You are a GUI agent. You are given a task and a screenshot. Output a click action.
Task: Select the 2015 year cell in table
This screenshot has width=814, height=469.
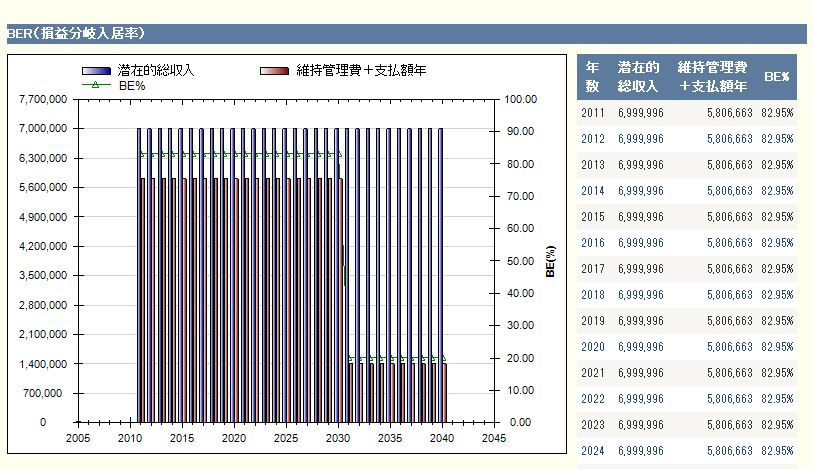[x=593, y=217]
